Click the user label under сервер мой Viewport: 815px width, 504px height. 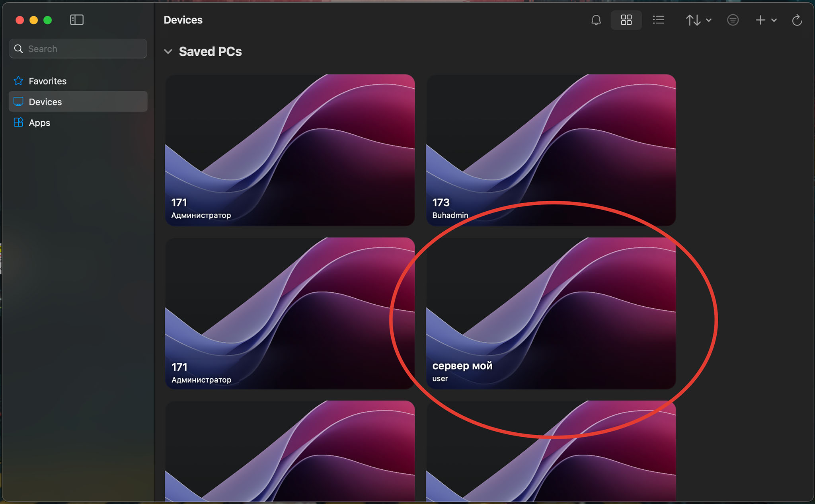click(440, 379)
